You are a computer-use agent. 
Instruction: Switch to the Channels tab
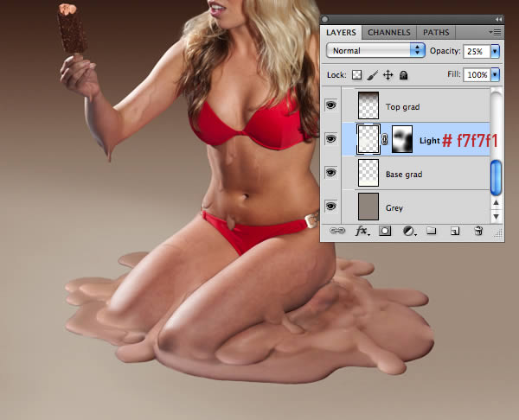(x=389, y=33)
